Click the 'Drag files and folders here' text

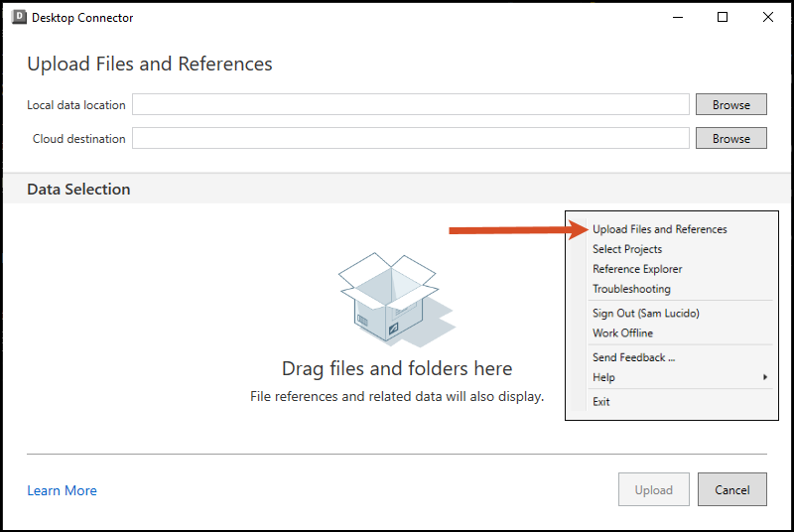click(397, 368)
